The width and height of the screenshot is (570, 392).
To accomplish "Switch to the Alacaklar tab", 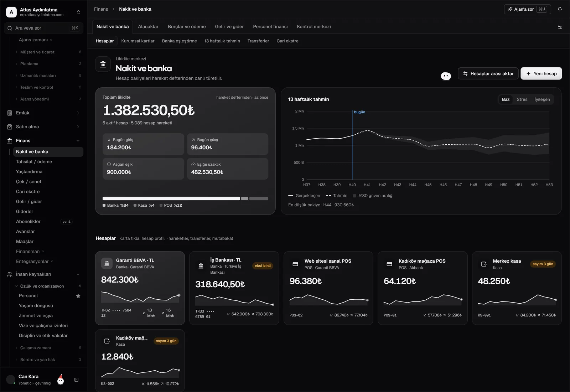I will [x=148, y=27].
